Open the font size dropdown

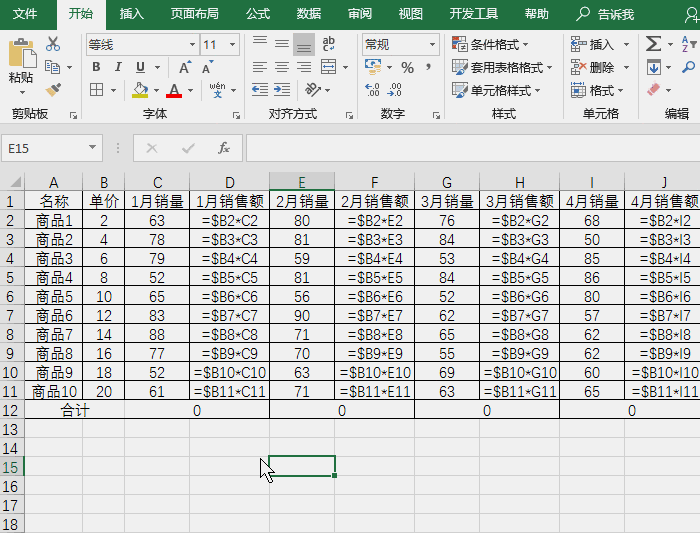[232, 45]
